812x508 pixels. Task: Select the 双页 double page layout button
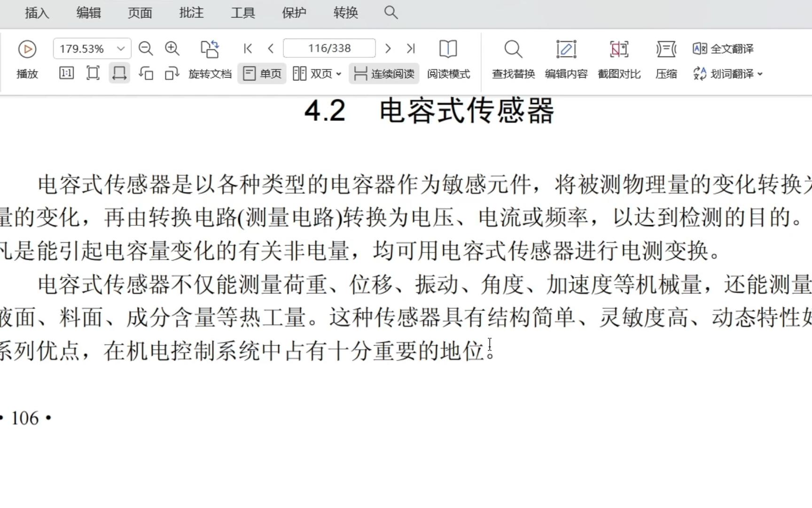[312, 74]
